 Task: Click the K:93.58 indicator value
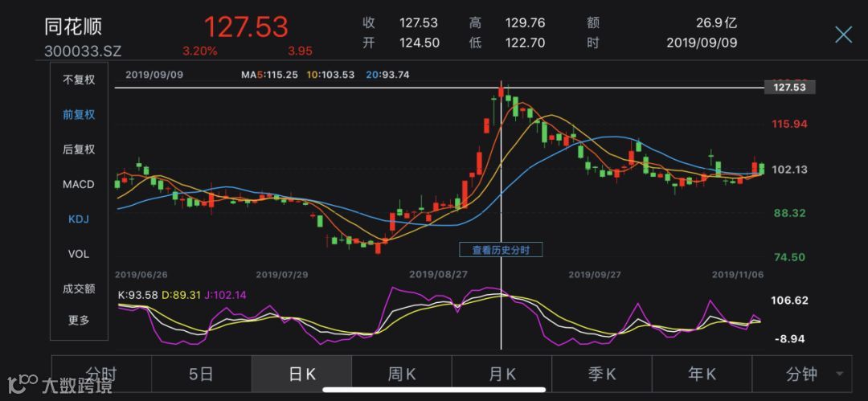click(x=138, y=295)
